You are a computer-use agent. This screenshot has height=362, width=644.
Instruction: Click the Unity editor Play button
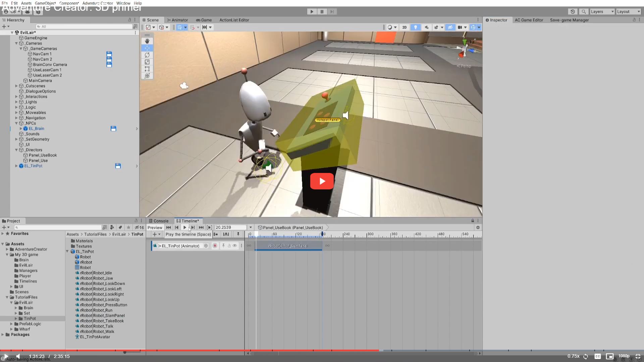312,12
